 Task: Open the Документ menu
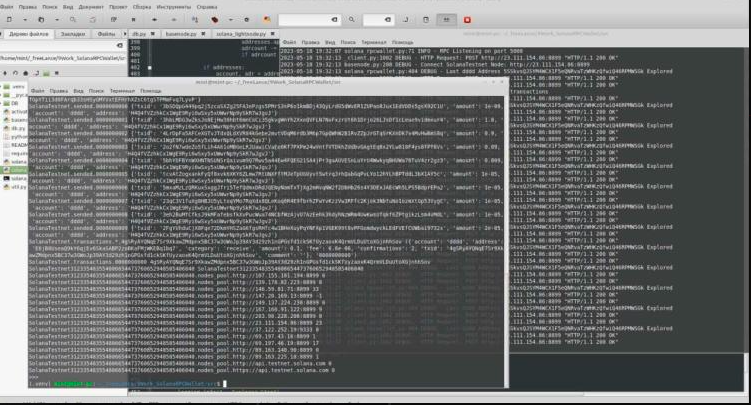pyautogui.click(x=91, y=7)
